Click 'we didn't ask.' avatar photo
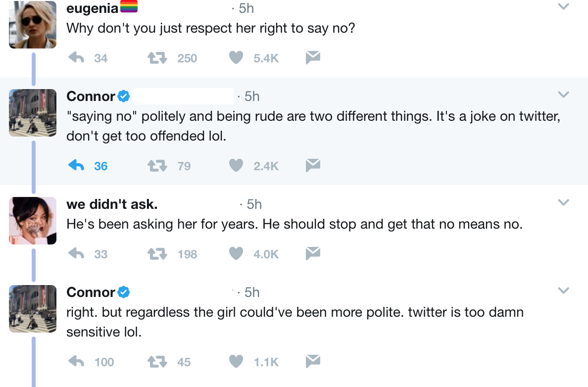The height and width of the screenshot is (387, 588). coord(33,220)
